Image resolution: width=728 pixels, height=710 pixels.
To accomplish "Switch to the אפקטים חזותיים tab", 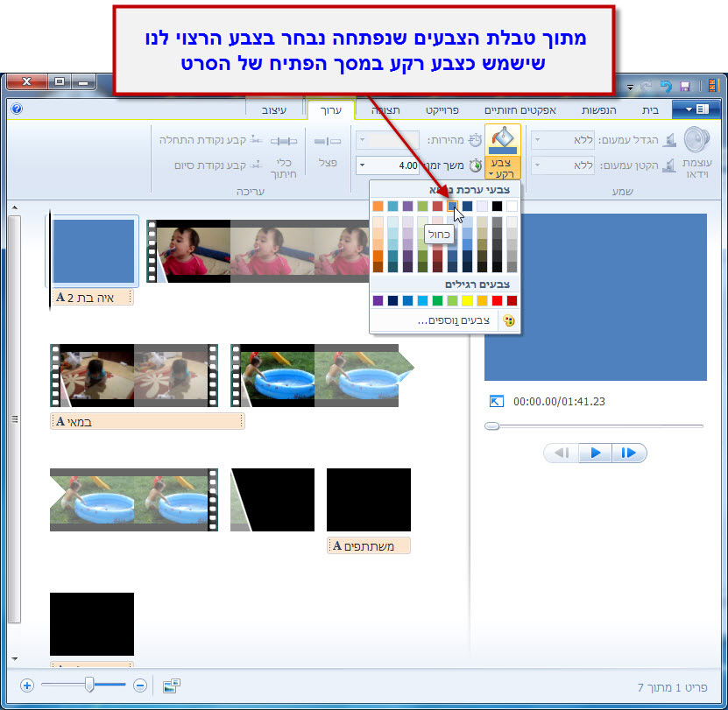I will pos(520,110).
